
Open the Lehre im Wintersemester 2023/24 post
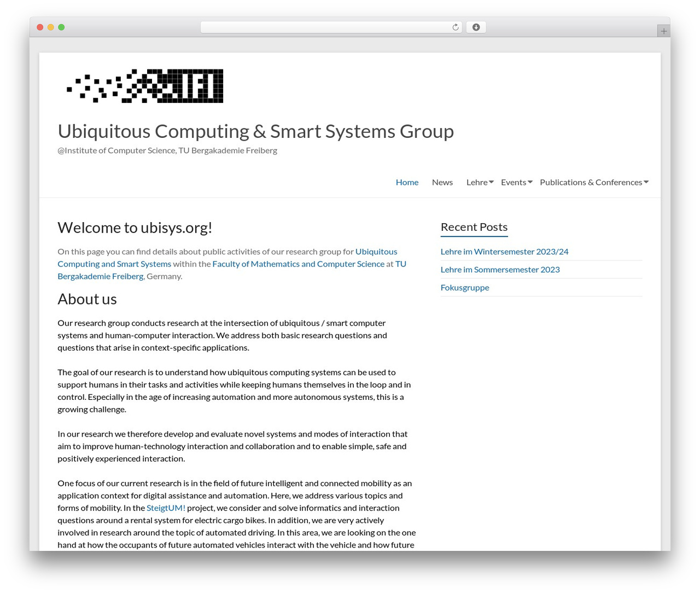pos(504,252)
